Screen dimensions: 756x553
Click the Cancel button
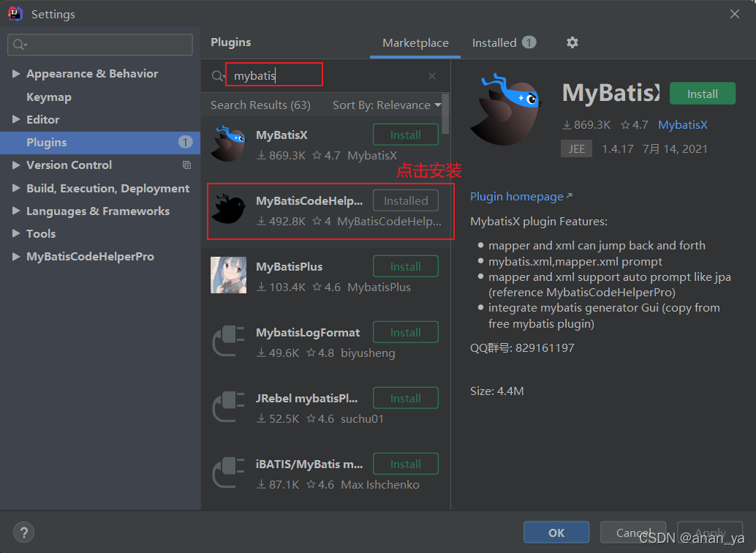tap(633, 533)
